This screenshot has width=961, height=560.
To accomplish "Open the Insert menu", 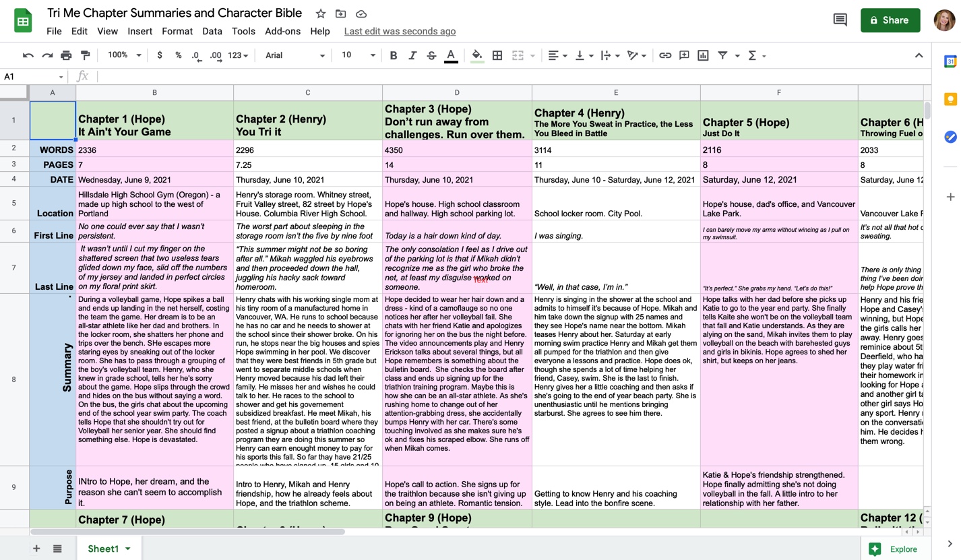I will pyautogui.click(x=139, y=31).
